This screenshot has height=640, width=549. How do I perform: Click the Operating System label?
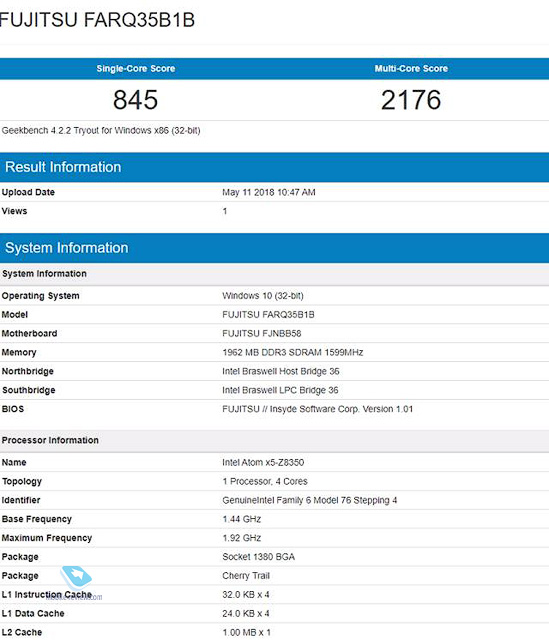[40, 296]
